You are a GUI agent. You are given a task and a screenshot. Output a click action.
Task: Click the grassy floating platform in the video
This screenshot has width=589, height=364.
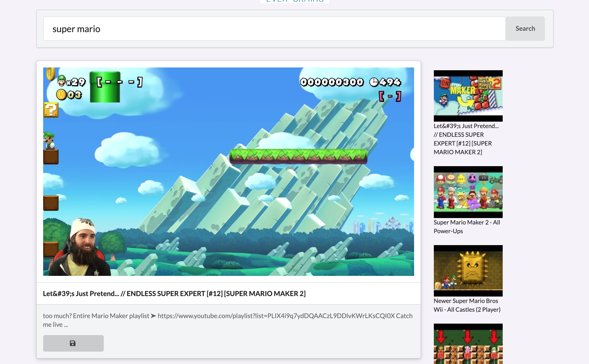coord(298,156)
